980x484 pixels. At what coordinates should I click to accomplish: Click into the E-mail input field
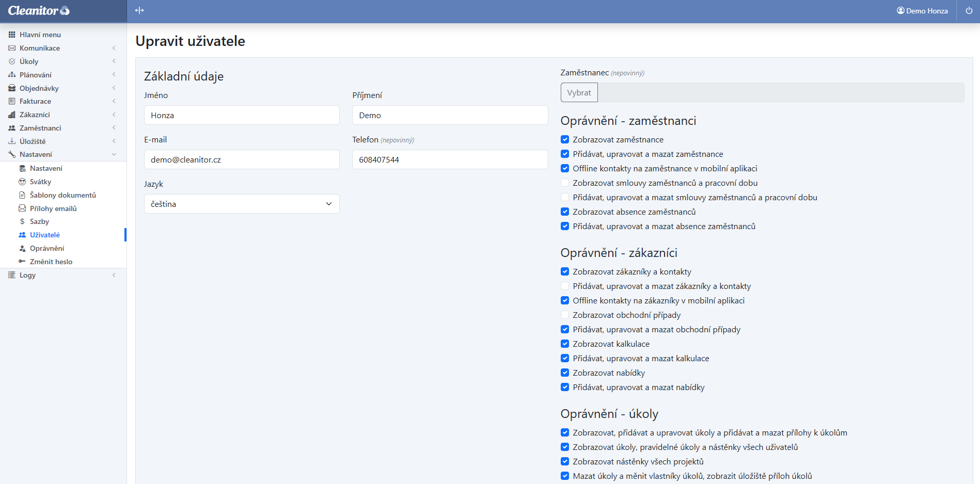point(242,159)
